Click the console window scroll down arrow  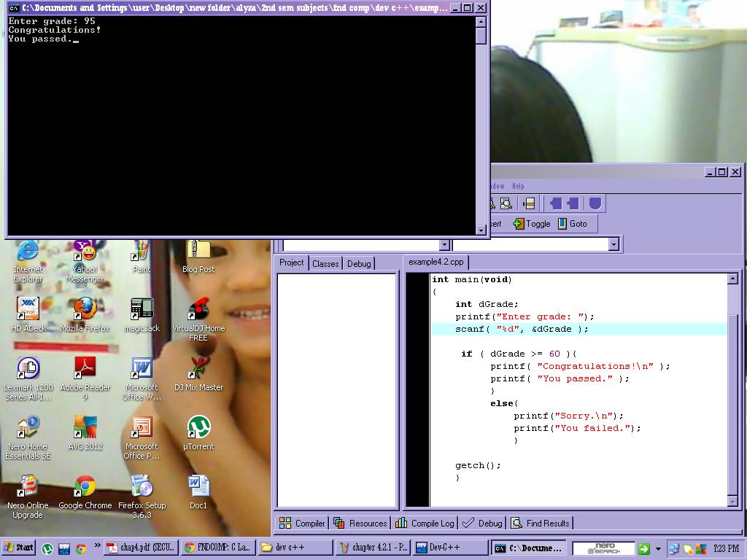pos(481,230)
